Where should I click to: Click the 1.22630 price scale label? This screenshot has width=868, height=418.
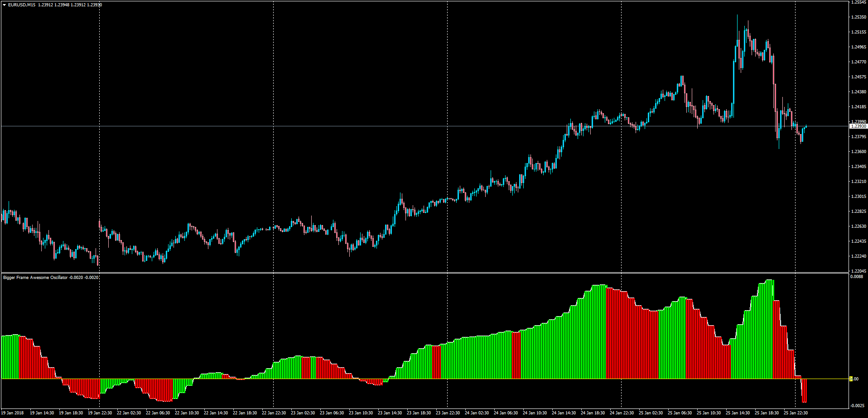pyautogui.click(x=858, y=226)
